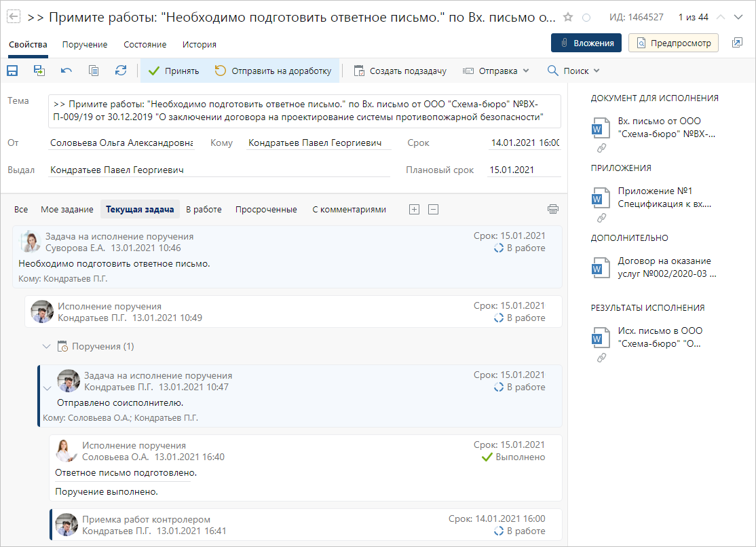
Task: Click Отправить на доработку button
Action: click(273, 71)
